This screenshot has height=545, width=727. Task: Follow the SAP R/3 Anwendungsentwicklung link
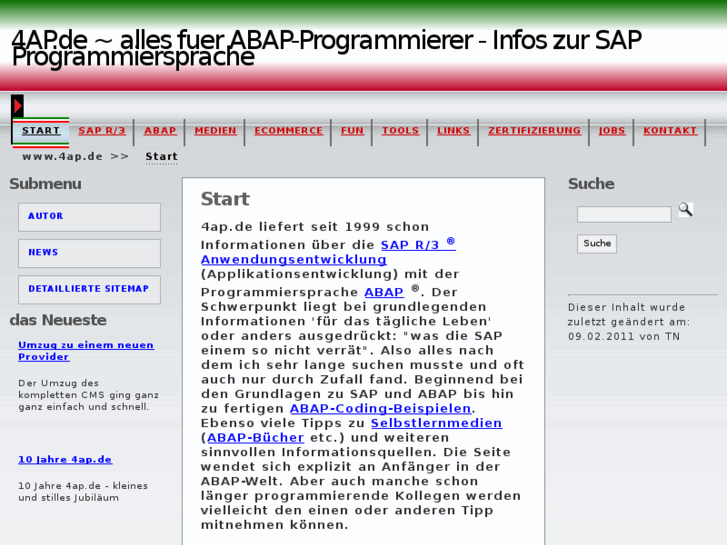point(328,251)
